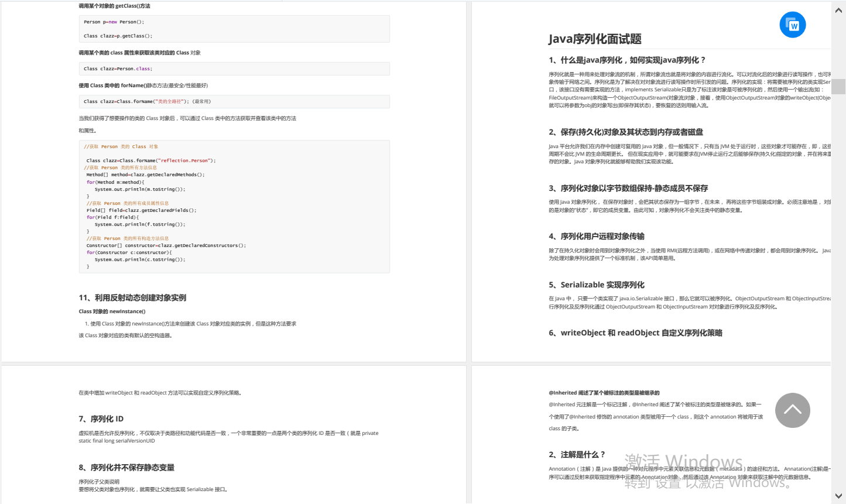This screenshot has width=846, height=504.
Task: Click heading "7、序列化 ID"
Action: [101, 419]
